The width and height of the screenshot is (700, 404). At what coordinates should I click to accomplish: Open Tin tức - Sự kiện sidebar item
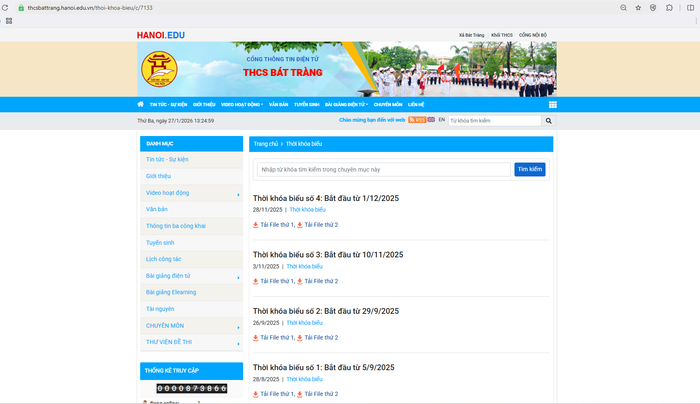[x=167, y=159]
